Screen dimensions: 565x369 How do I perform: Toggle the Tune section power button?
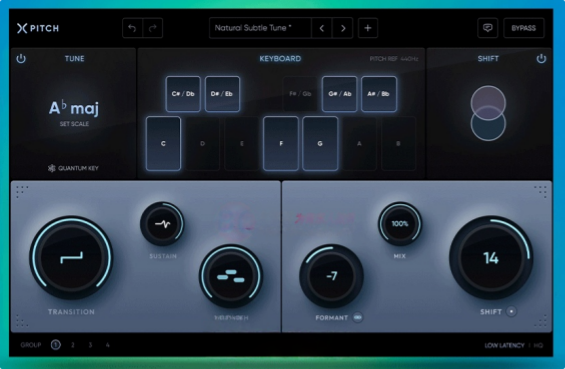pos(21,58)
